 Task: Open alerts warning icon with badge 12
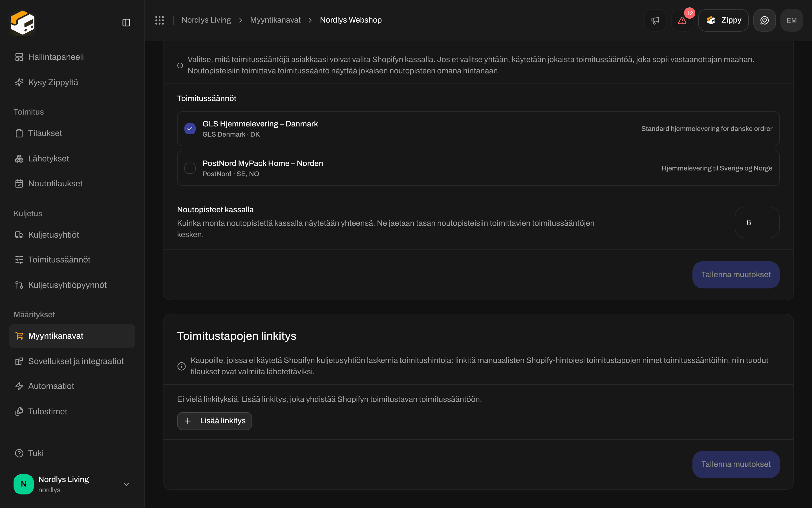[682, 20]
